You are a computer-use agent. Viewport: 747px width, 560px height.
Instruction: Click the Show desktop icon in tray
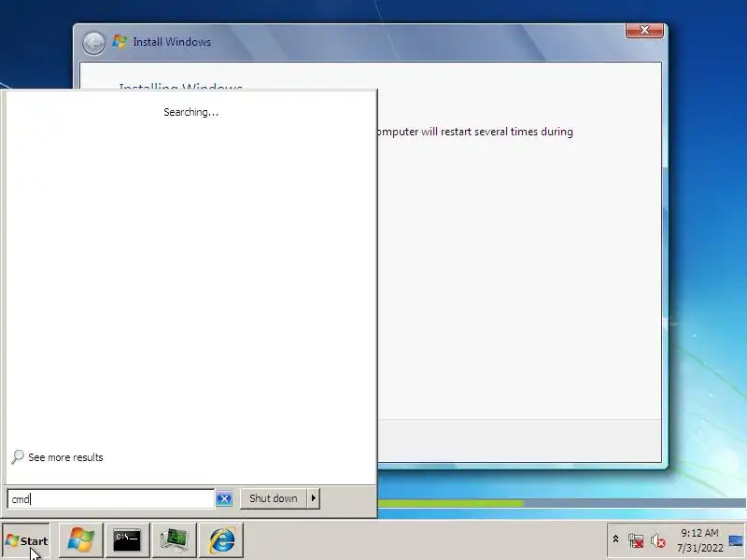pyautogui.click(x=736, y=540)
